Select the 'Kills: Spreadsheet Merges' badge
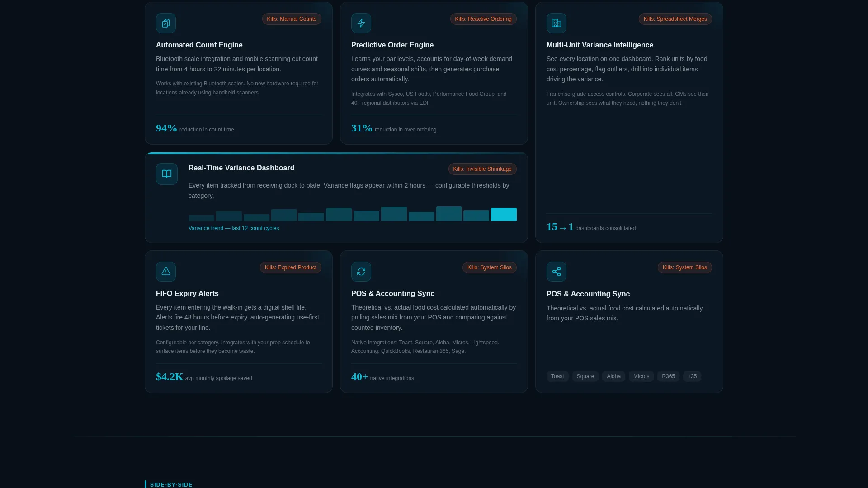The width and height of the screenshot is (868, 488). (x=675, y=19)
